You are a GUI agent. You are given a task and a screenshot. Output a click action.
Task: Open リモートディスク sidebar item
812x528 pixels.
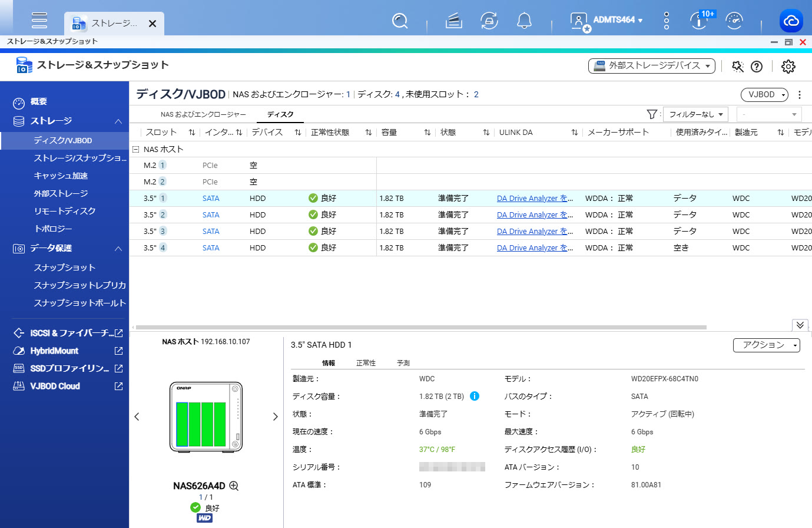(x=65, y=211)
